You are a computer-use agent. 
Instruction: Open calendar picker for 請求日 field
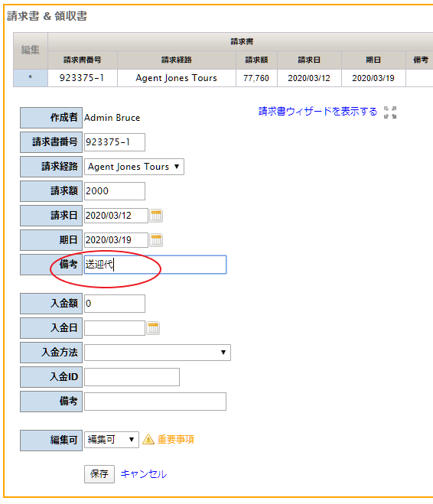click(x=156, y=216)
